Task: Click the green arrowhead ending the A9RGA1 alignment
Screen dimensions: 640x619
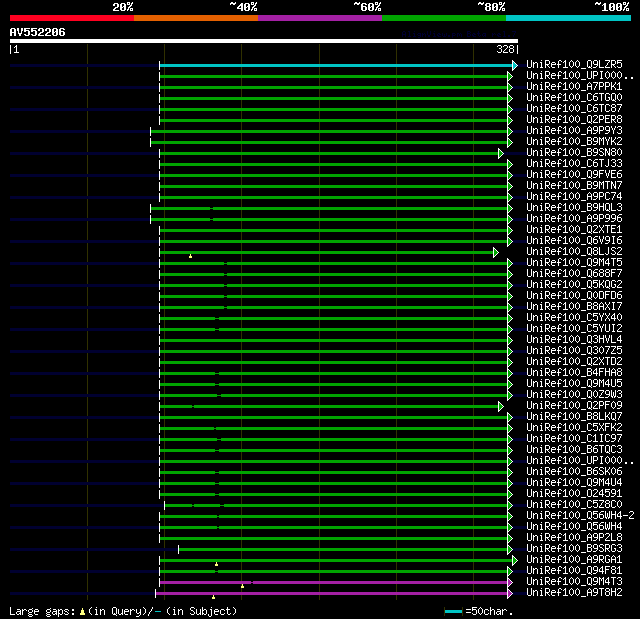Action: [x=515, y=561]
